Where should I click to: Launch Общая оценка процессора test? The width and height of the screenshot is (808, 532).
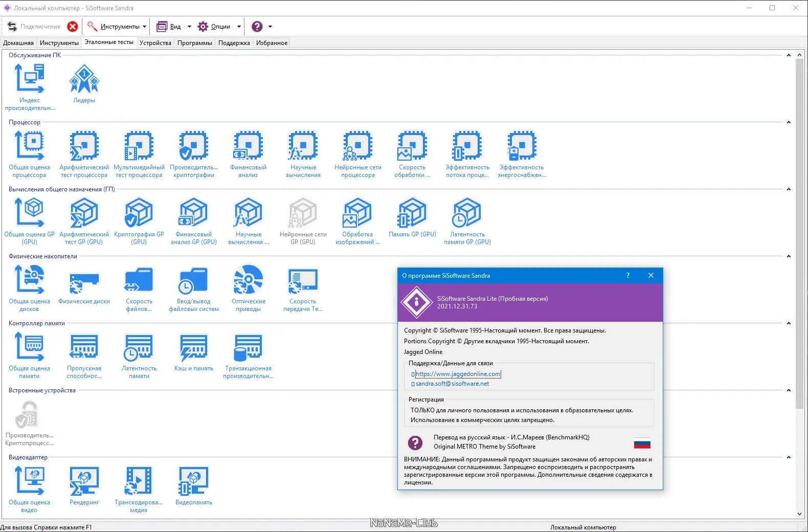pos(30,154)
